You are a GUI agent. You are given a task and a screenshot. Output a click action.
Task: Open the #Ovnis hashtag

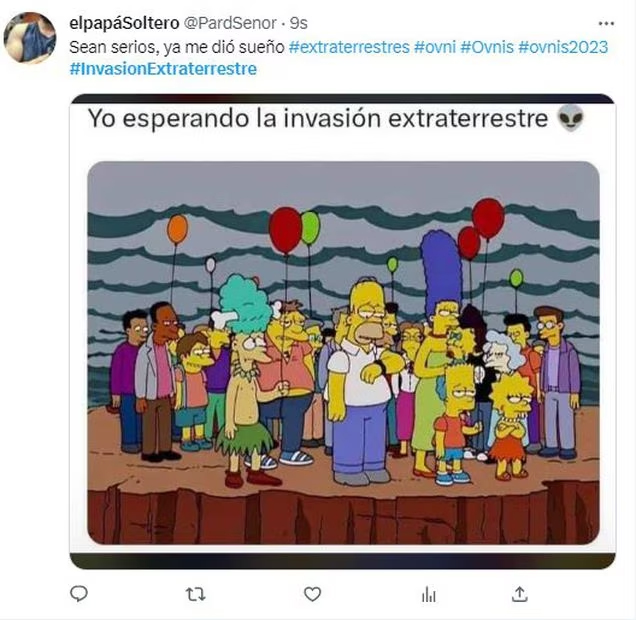[x=487, y=47]
